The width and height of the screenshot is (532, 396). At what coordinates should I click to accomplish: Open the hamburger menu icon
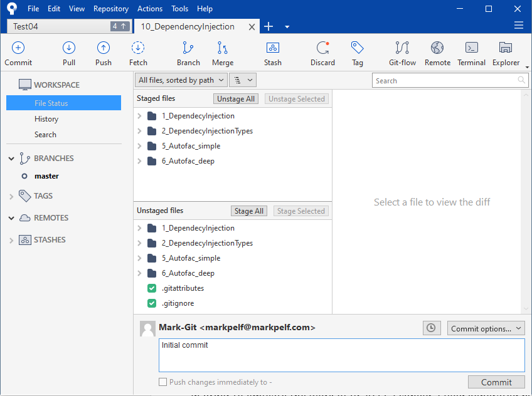point(518,26)
